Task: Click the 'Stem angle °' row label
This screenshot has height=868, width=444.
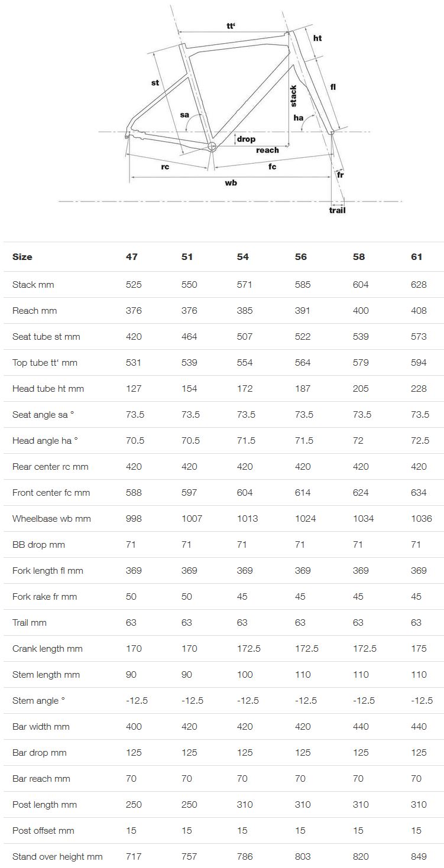Action: [x=39, y=701]
